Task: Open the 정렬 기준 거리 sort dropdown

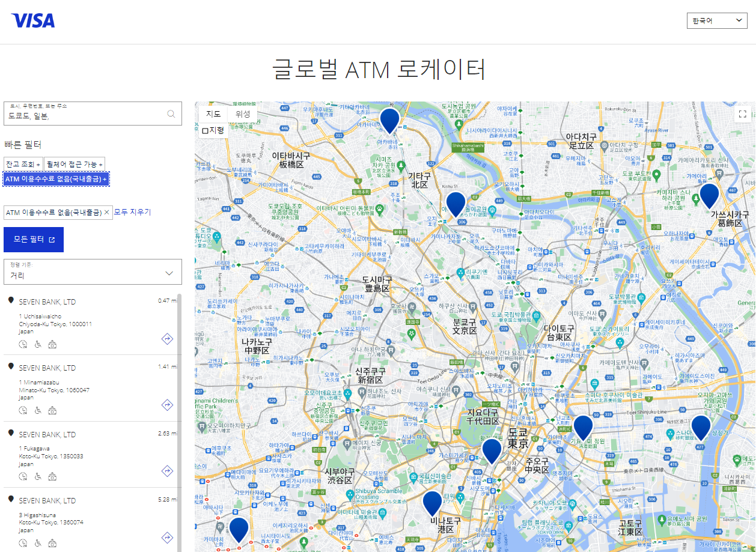Action: pyautogui.click(x=93, y=272)
